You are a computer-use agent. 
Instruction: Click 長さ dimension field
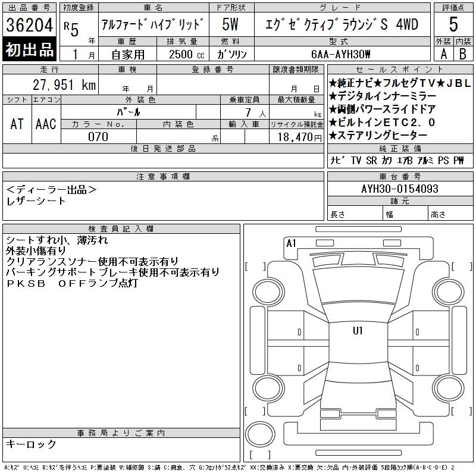tap(355, 214)
